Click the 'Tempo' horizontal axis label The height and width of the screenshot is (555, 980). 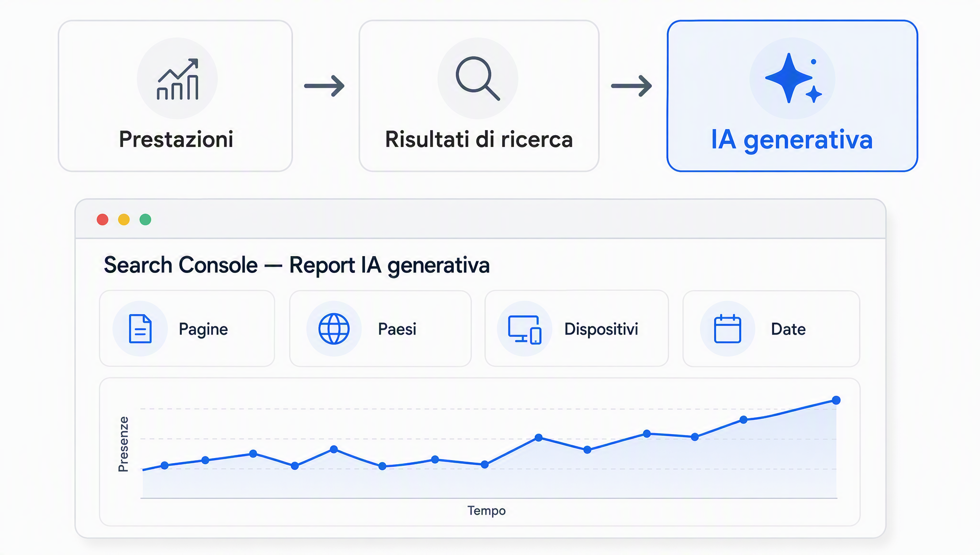[x=486, y=511]
